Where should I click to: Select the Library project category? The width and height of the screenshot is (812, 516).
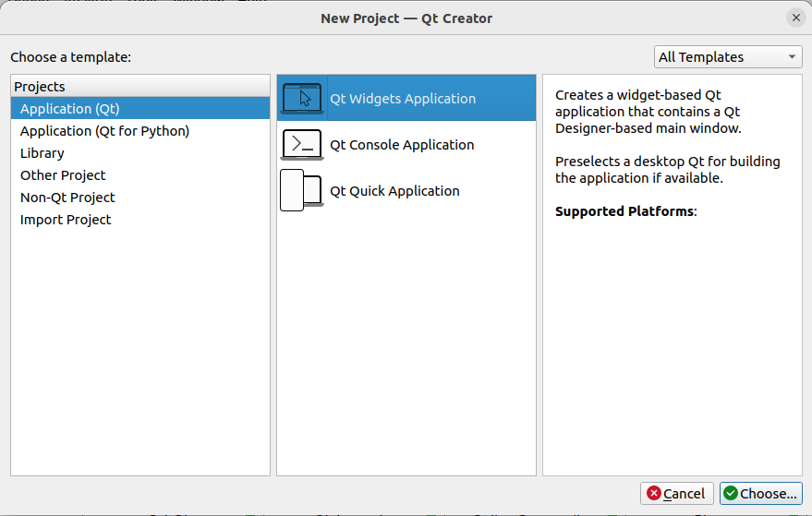[x=42, y=153]
